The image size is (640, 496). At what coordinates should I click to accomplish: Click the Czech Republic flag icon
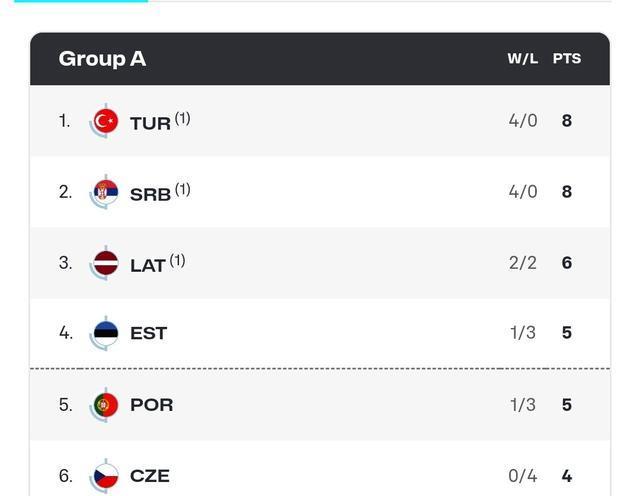tap(105, 475)
